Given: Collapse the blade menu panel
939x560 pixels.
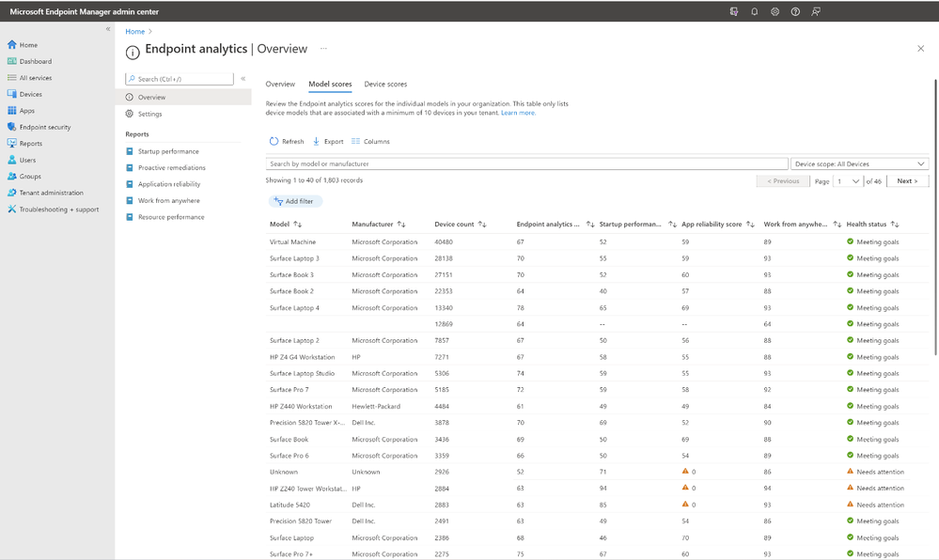Looking at the screenshot, I should click(x=243, y=79).
